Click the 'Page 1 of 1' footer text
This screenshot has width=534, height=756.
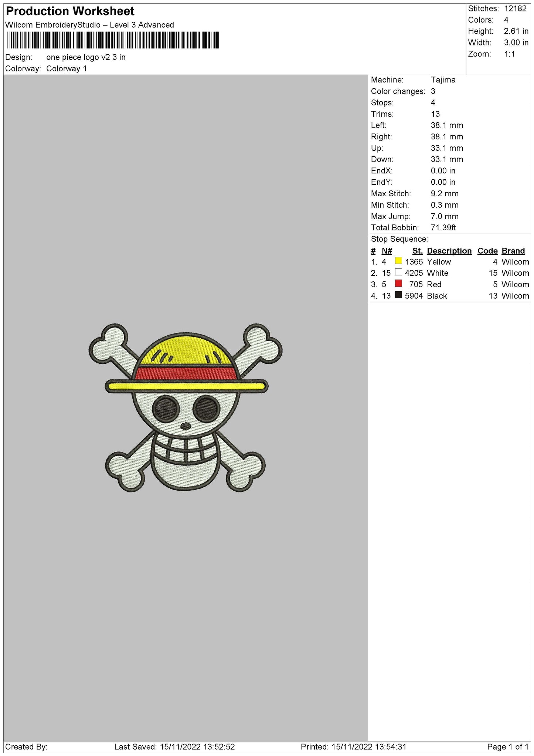coord(508,747)
